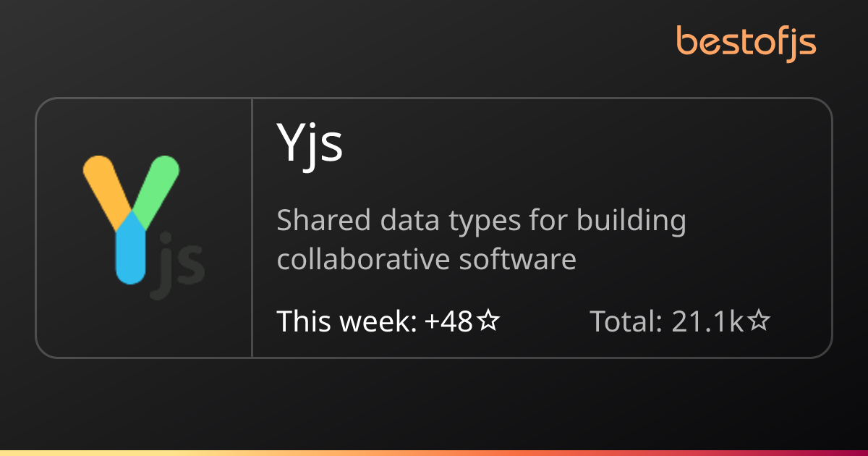Click 'Shared data types for building' text
This screenshot has width=868, height=456.
(481, 220)
